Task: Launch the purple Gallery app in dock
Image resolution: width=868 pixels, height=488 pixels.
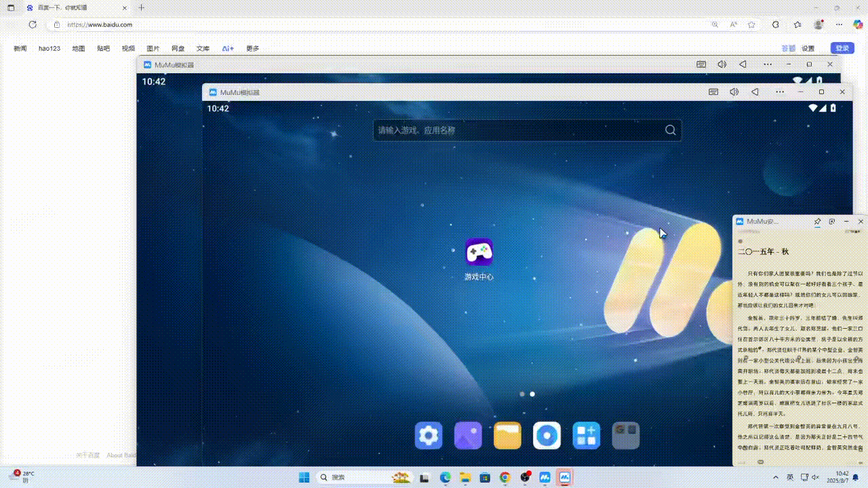Action: click(x=468, y=436)
